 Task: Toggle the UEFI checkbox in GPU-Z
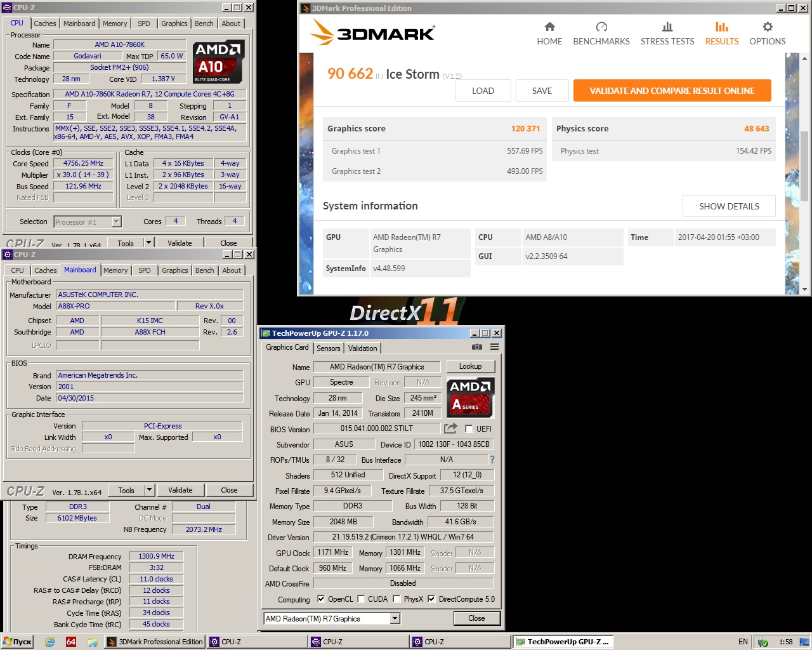[x=469, y=428]
